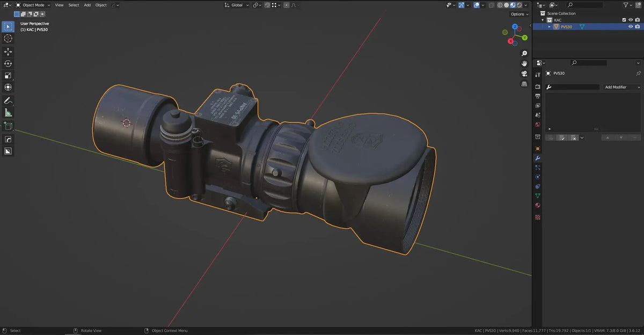Open the Output properties tab
Image resolution: width=644 pixels, height=335 pixels.
(538, 96)
